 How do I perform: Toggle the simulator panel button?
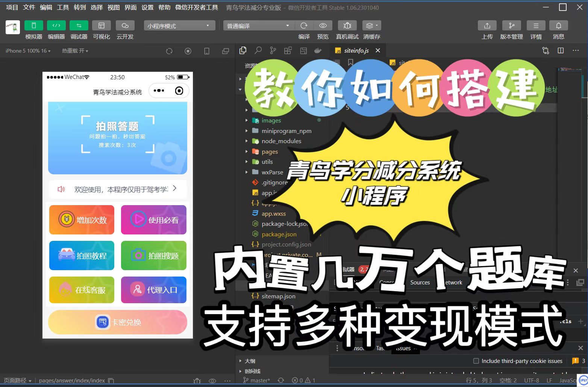[33, 26]
